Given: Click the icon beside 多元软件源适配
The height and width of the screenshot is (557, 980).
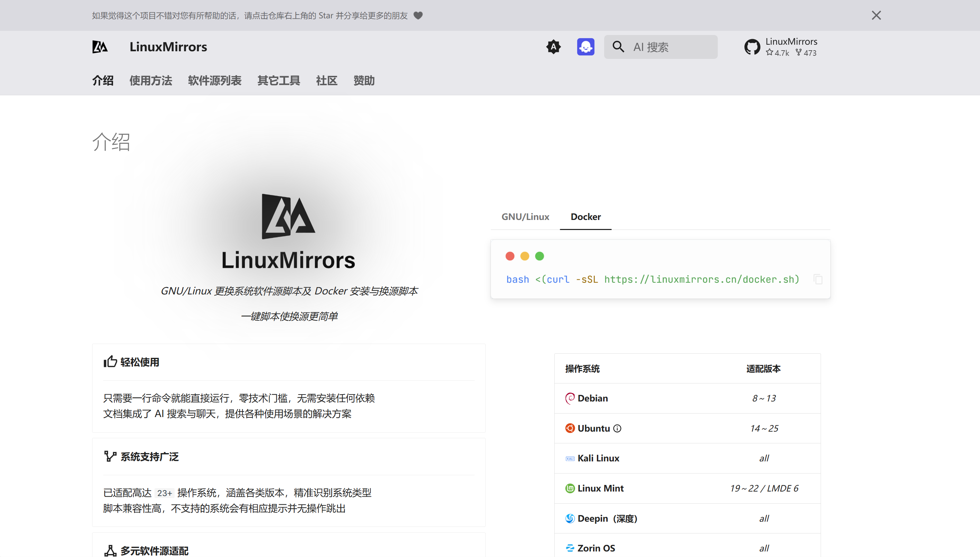Looking at the screenshot, I should 110,550.
